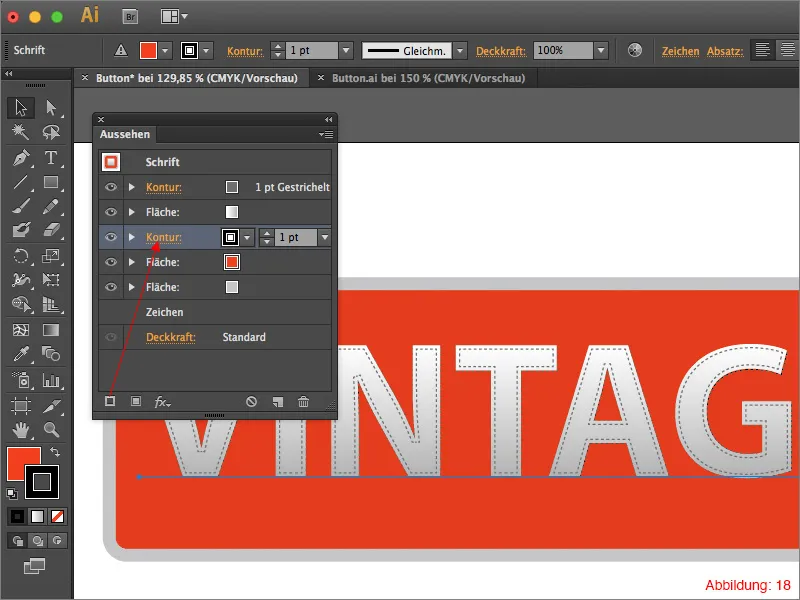Clear appearance in Aussehen panel

(251, 402)
